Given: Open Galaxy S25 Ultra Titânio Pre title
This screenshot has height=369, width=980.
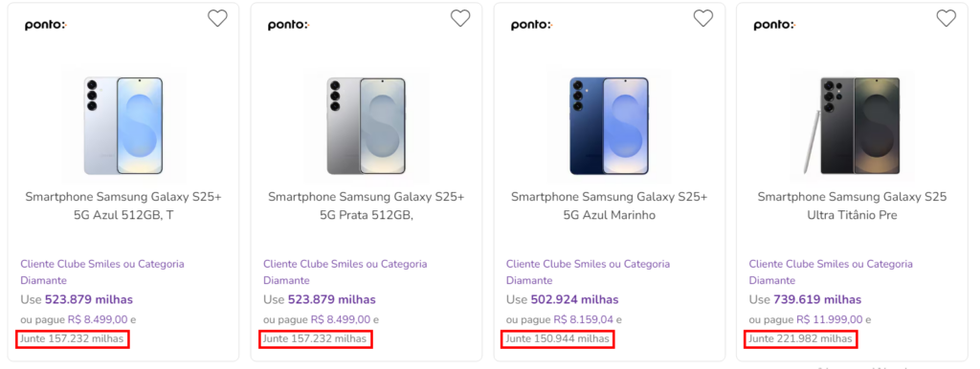Looking at the screenshot, I should pos(853,206).
